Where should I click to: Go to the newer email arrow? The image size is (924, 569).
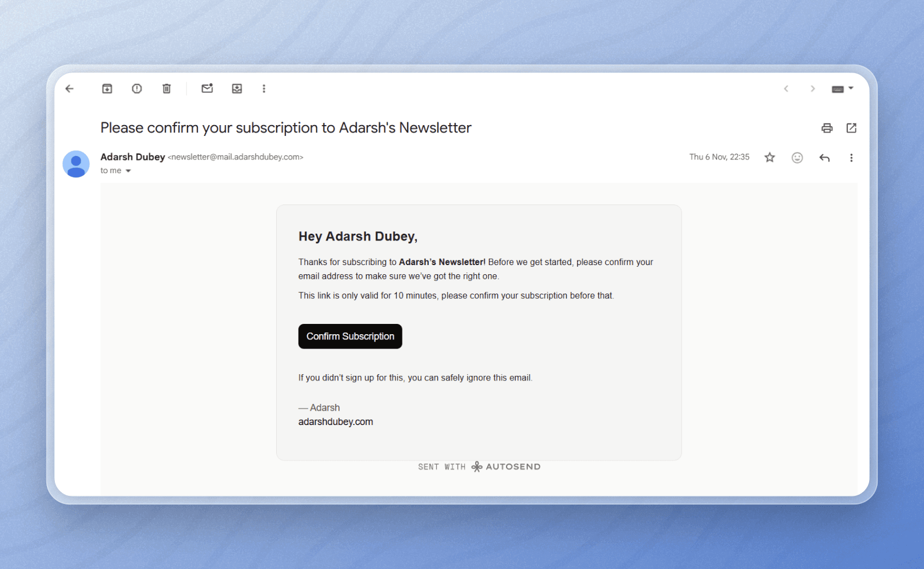pyautogui.click(x=786, y=89)
